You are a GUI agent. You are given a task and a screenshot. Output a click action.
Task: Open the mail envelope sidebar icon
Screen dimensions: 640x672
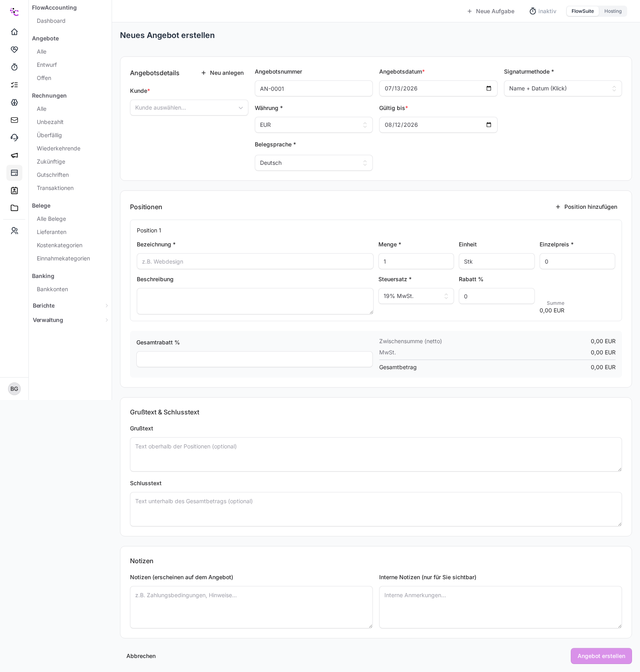[14, 120]
